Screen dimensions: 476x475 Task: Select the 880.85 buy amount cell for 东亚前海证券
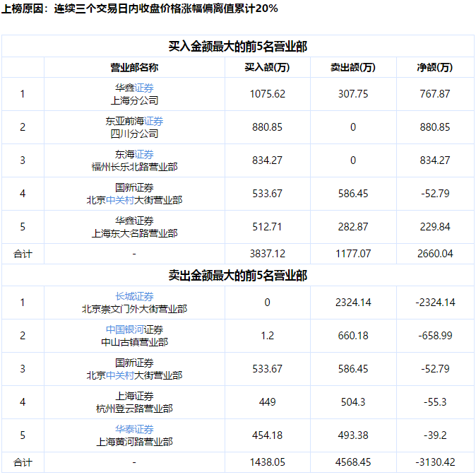point(268,127)
